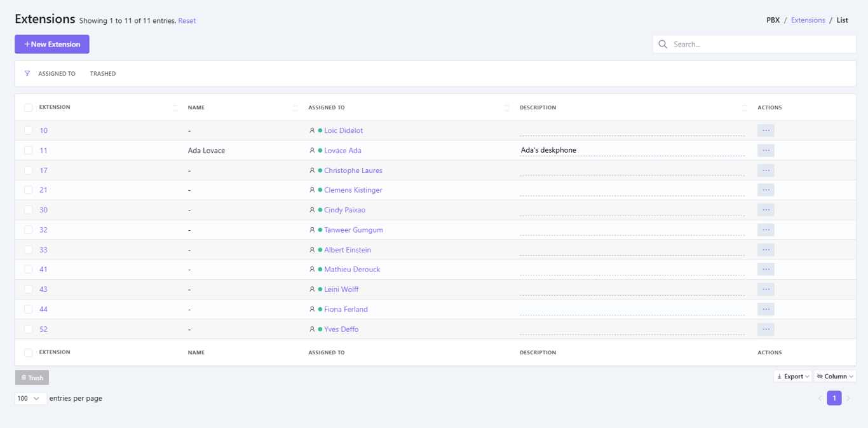Click the filter funnel icon
The width and height of the screenshot is (868, 428).
click(x=27, y=74)
